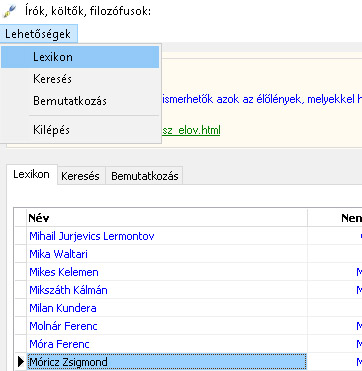Click the quill application icon in title bar

point(10,11)
